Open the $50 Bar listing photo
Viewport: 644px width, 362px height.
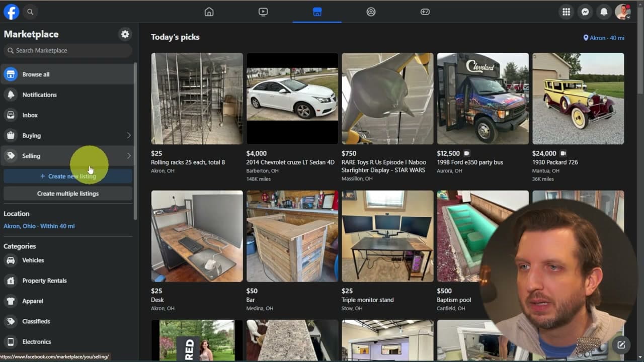point(292,236)
